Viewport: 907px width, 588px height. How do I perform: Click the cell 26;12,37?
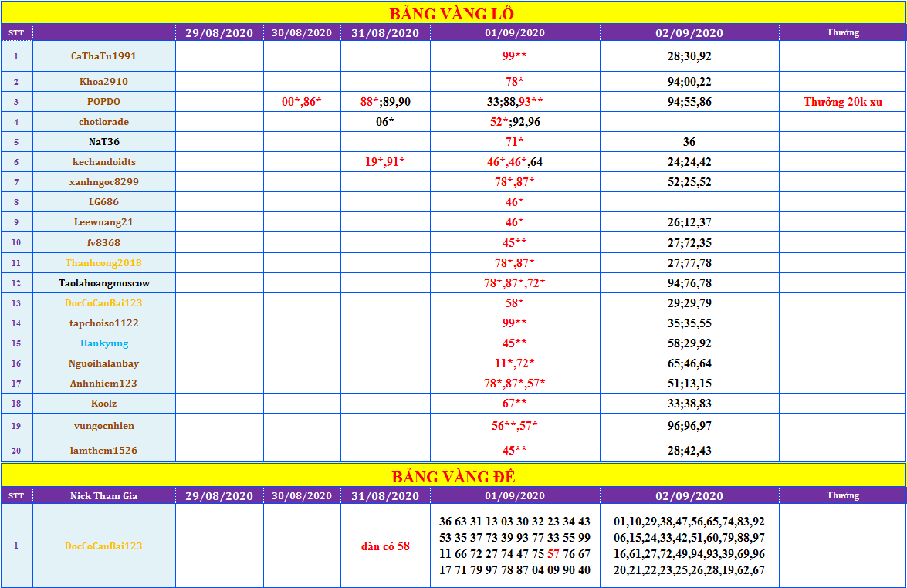click(x=689, y=222)
